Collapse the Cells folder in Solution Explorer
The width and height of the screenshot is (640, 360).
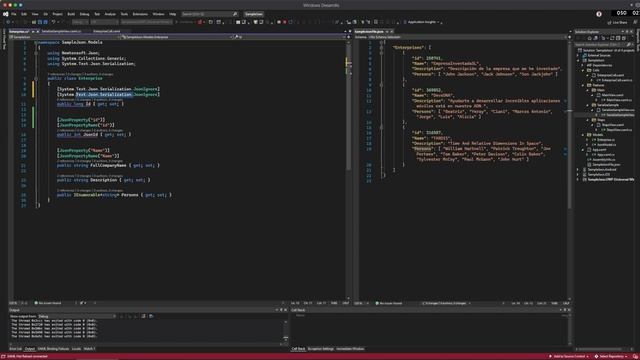click(x=584, y=70)
